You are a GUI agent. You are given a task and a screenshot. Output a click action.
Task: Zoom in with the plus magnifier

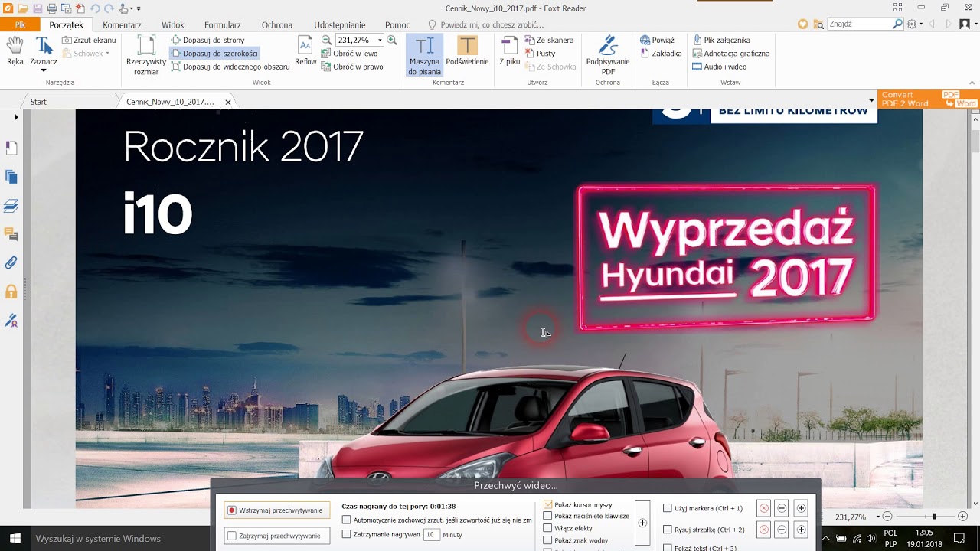point(392,40)
